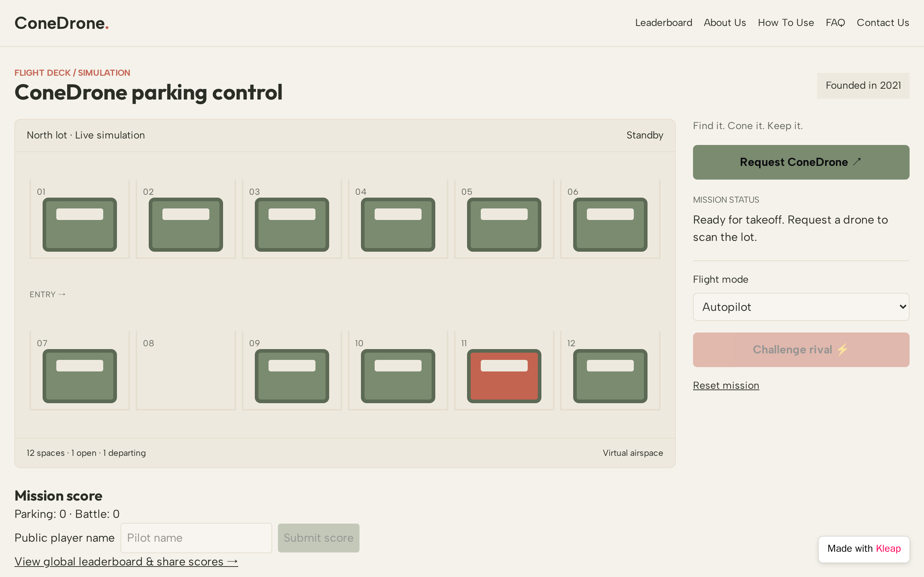Open the global leaderboard & share scores link
The height and width of the screenshot is (577, 924).
pyautogui.click(x=126, y=561)
